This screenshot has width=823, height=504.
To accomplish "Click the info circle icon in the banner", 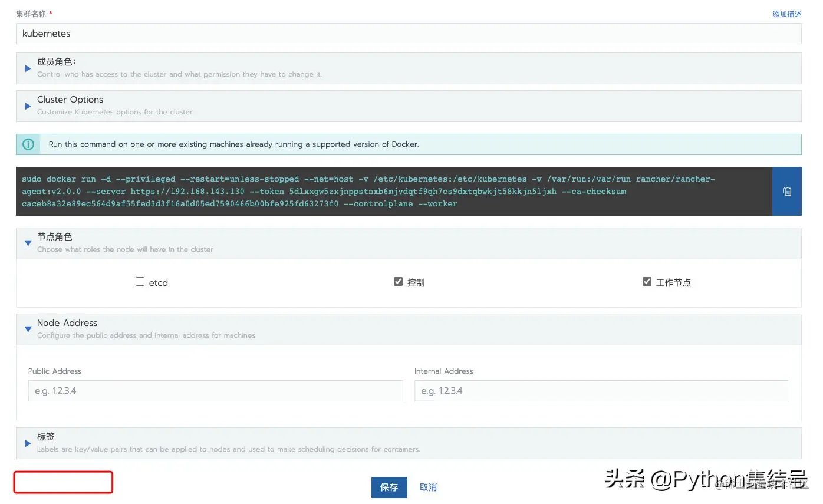I will click(x=28, y=144).
